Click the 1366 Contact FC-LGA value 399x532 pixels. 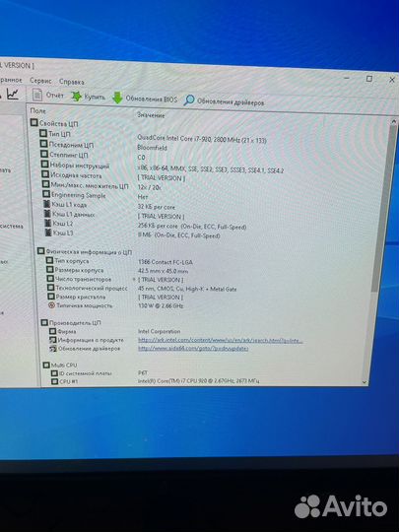tap(166, 262)
